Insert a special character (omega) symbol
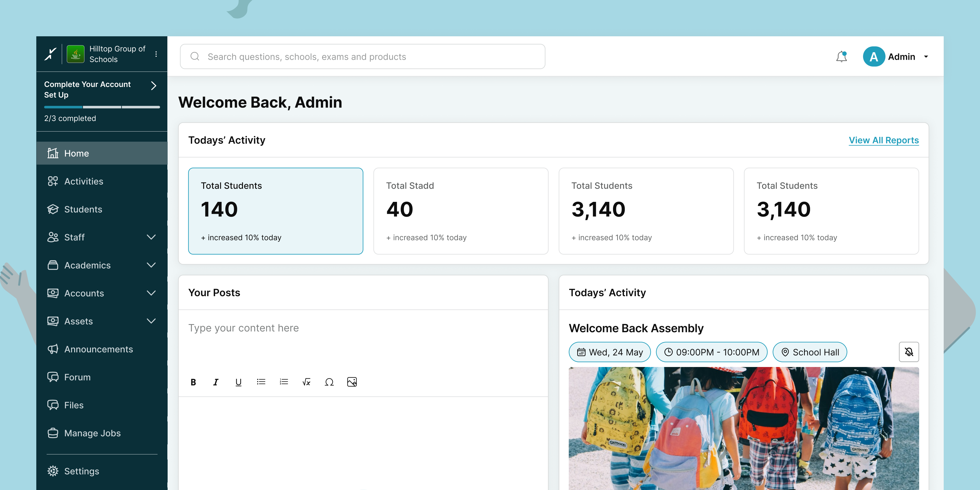This screenshot has height=490, width=980. (x=329, y=382)
